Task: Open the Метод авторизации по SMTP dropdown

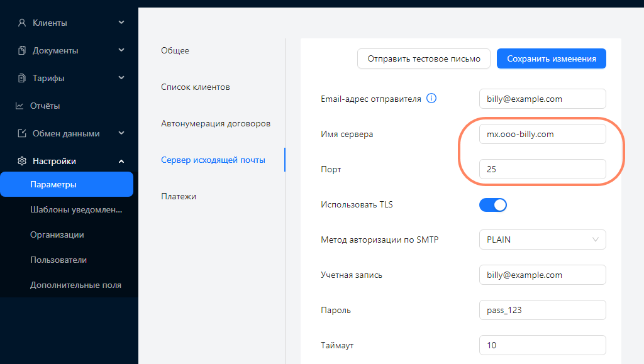Action: coord(541,240)
